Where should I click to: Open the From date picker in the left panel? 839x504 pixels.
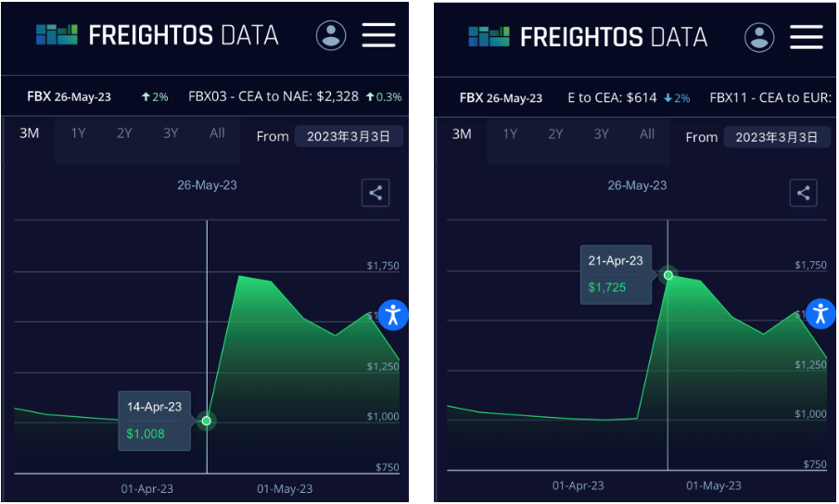[x=349, y=136]
